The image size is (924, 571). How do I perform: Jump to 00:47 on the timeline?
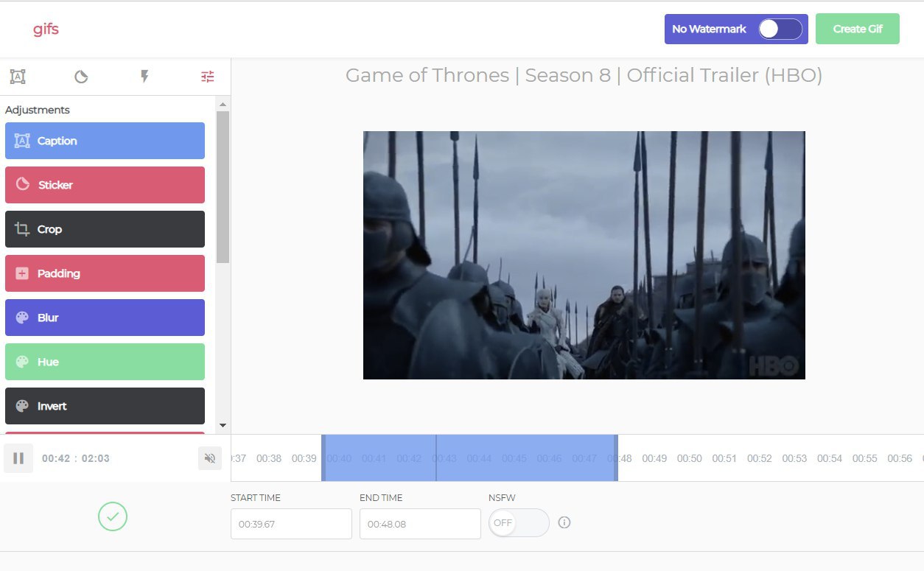pos(584,458)
